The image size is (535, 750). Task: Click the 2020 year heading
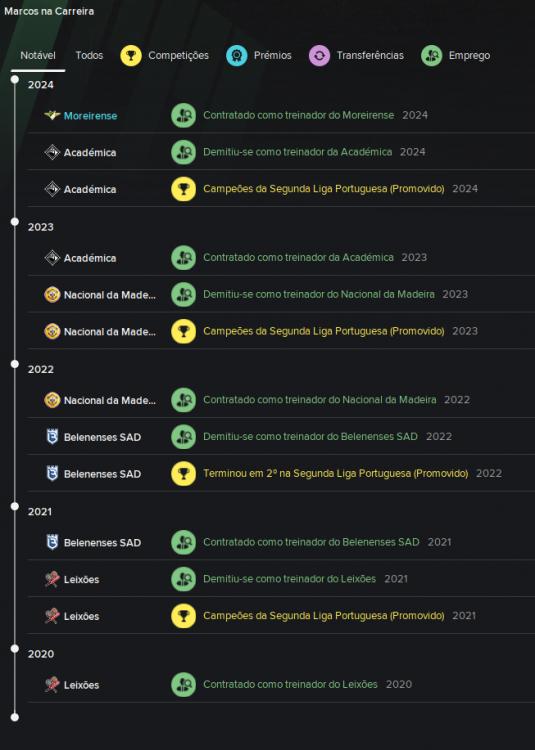(x=41, y=654)
